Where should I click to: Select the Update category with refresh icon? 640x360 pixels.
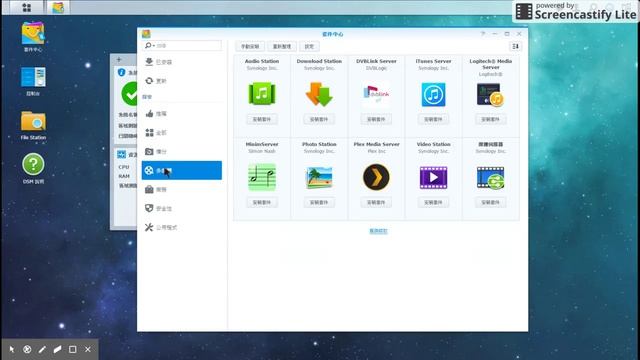182,81
